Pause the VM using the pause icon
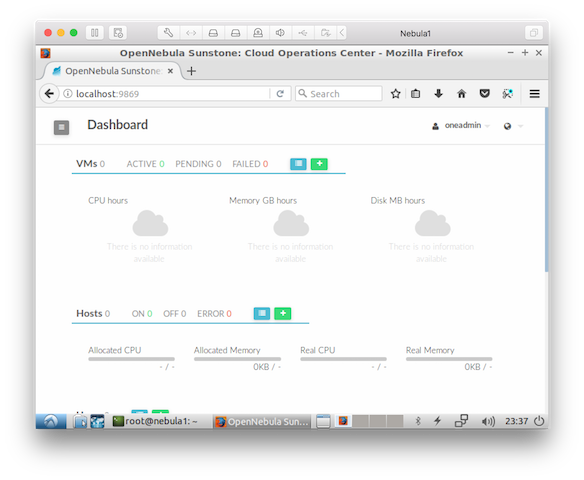Image resolution: width=584 pixels, height=480 pixels. coord(95,33)
